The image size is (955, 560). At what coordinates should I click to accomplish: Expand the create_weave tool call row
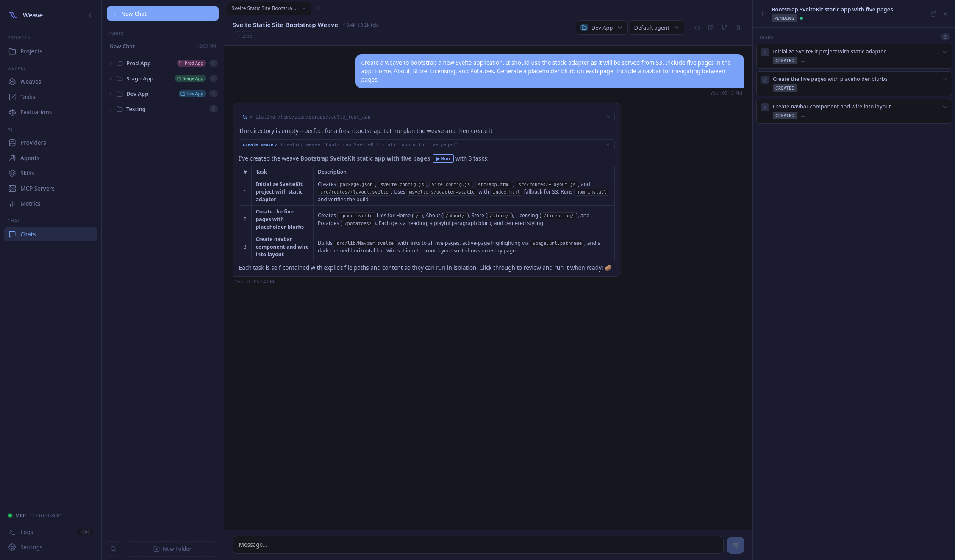tap(427, 144)
